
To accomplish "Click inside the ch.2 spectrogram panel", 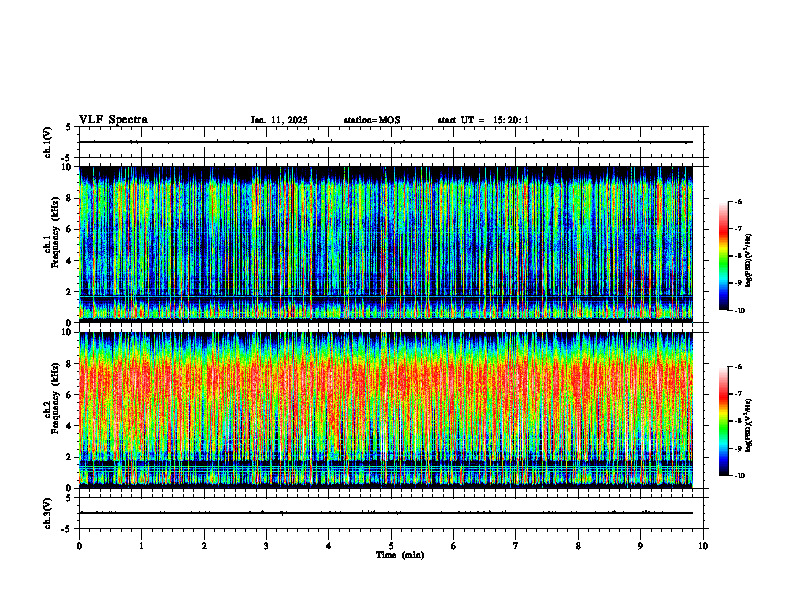I will [386, 410].
